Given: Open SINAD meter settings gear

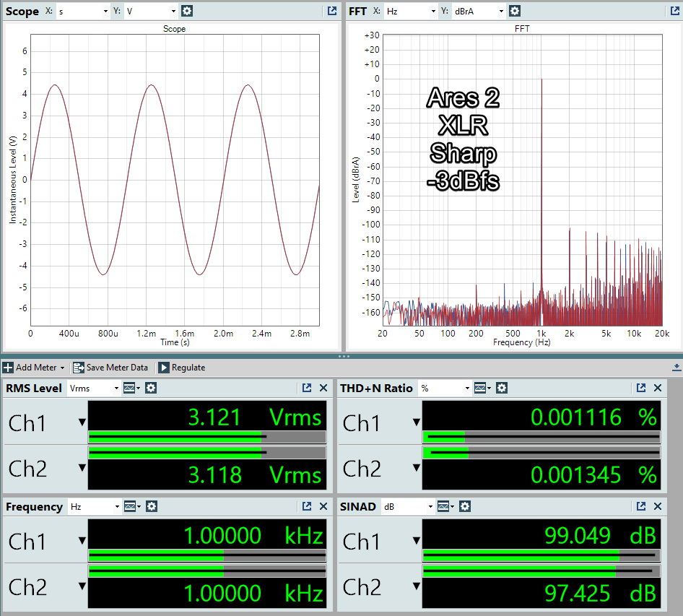Looking at the screenshot, I should (465, 506).
